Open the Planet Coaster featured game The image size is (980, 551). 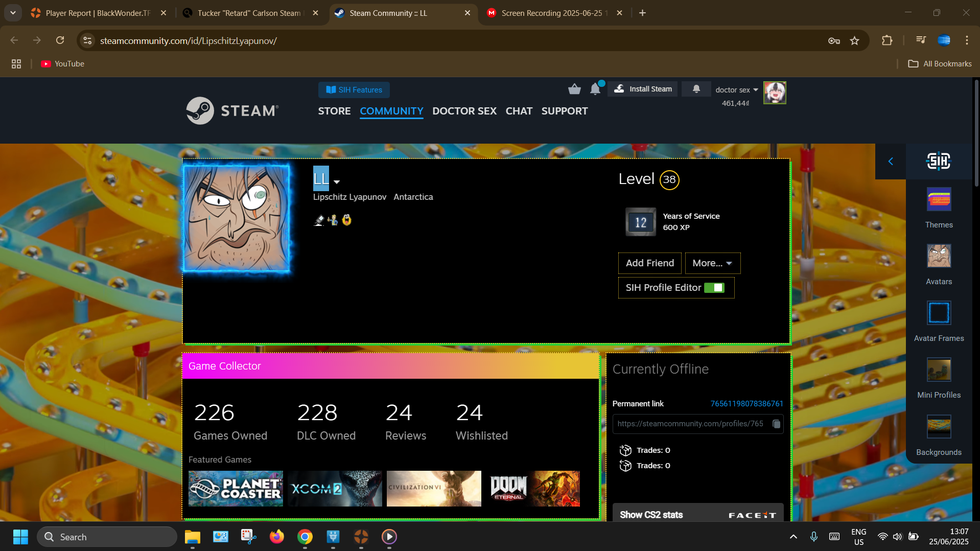(236, 489)
